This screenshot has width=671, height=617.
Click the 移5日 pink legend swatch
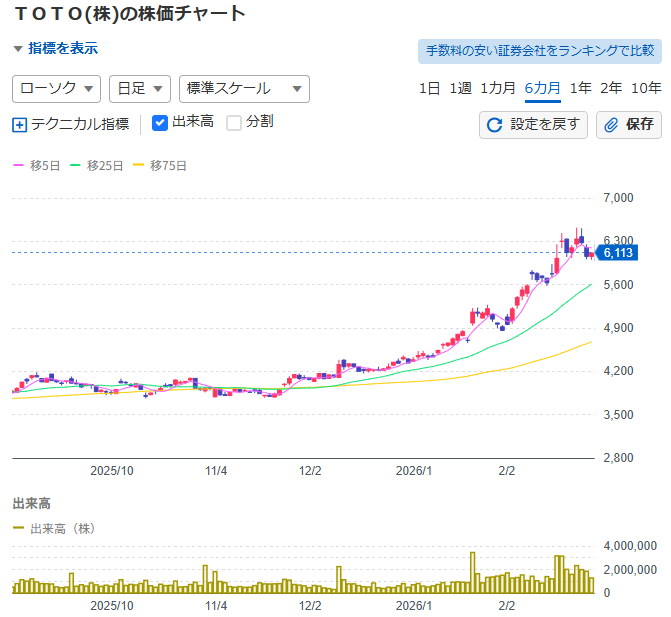pos(18,165)
